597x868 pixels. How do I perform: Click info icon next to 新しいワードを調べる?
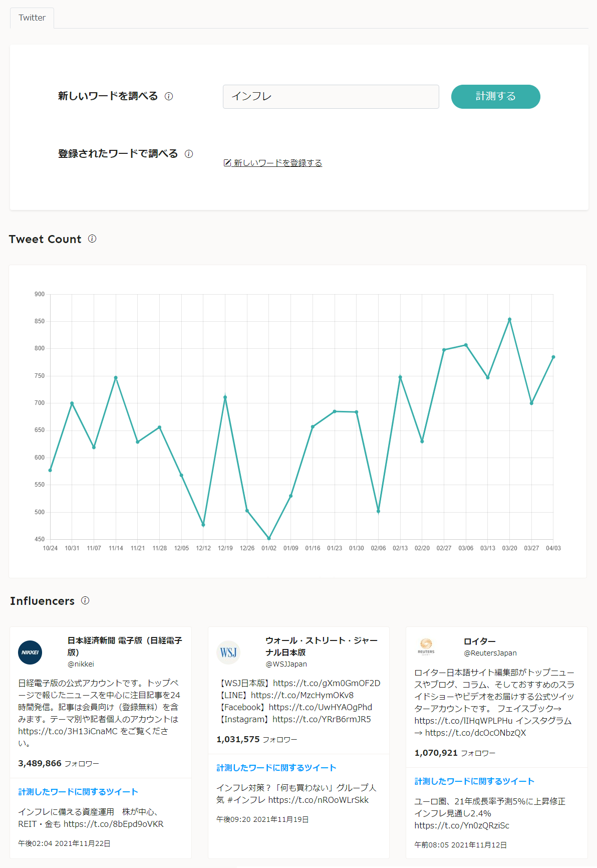pyautogui.click(x=169, y=96)
